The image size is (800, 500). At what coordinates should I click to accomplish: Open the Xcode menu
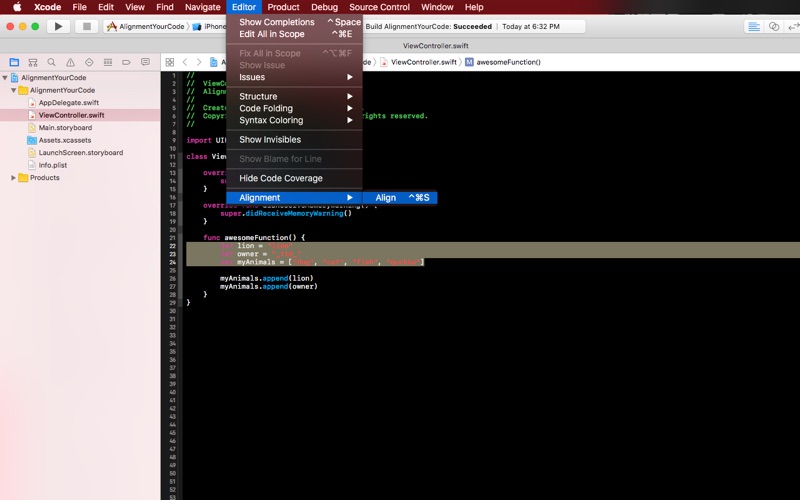47,7
